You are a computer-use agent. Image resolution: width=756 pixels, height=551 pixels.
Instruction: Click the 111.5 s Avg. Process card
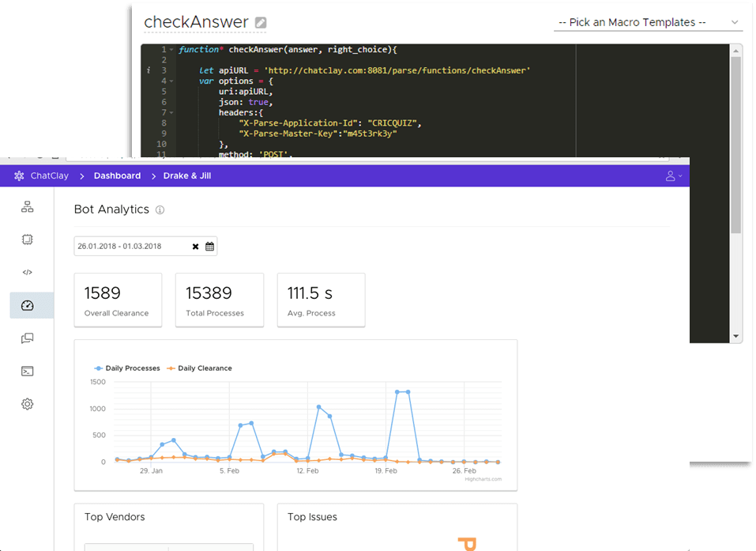click(x=321, y=300)
